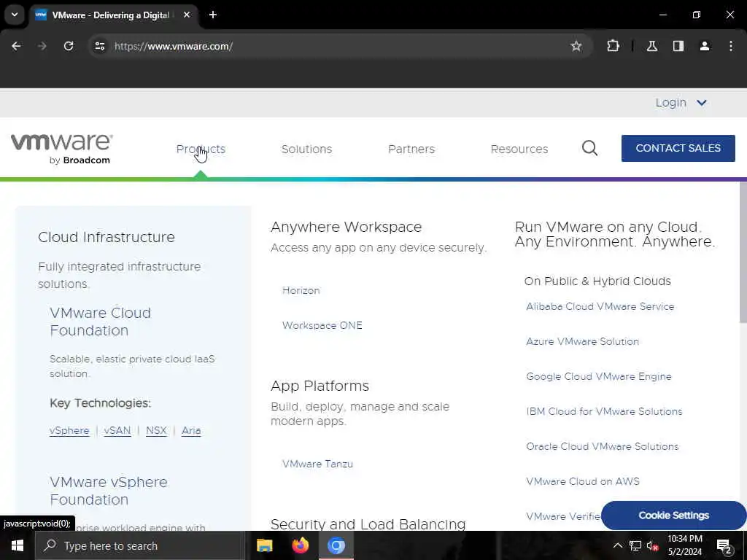Open the Products menu
Viewport: 747px width, 560px height.
(201, 149)
